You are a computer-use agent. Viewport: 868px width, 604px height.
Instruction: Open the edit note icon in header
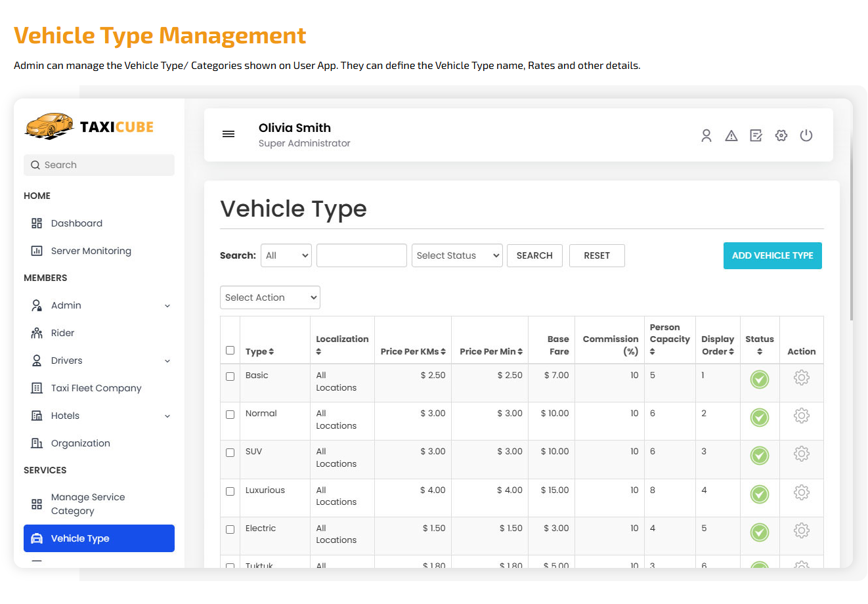[x=756, y=135]
